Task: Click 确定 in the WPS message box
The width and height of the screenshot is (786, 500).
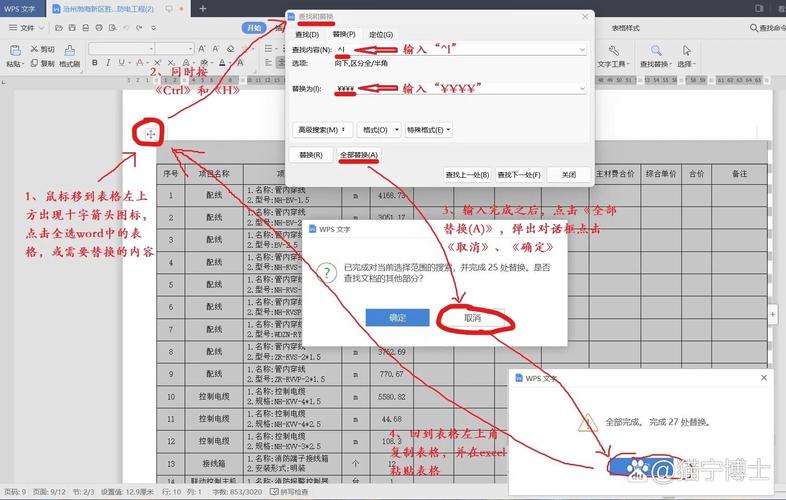Action: (x=398, y=318)
